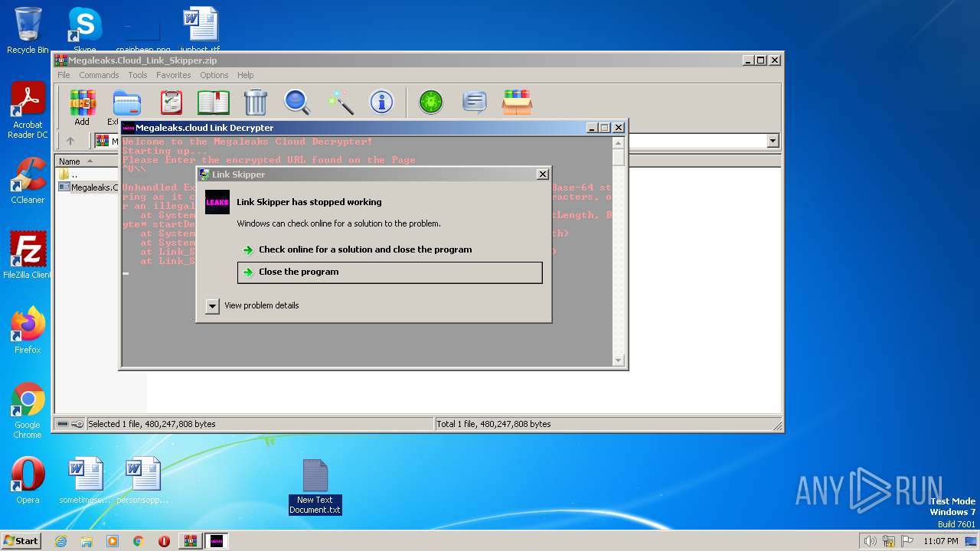
Task: Select the Recycle Bin desktop icon
Action: pos(28,31)
